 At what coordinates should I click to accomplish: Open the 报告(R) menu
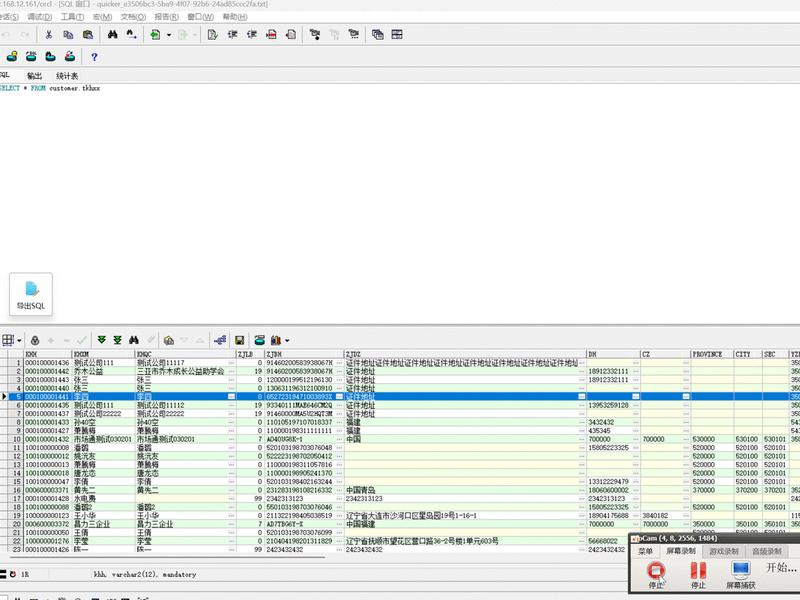coord(166,17)
